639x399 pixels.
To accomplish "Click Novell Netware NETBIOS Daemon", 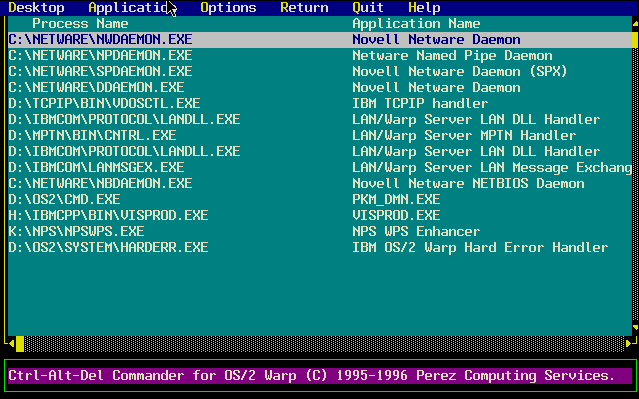I will click(468, 183).
